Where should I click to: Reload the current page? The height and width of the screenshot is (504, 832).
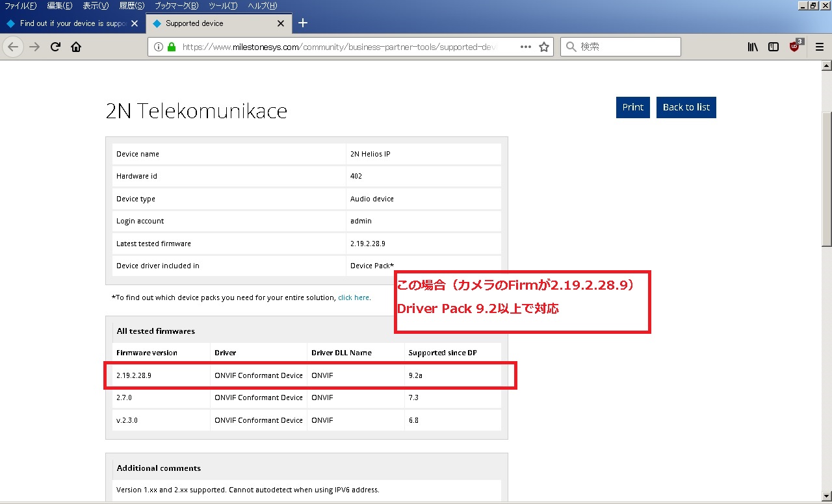[55, 47]
